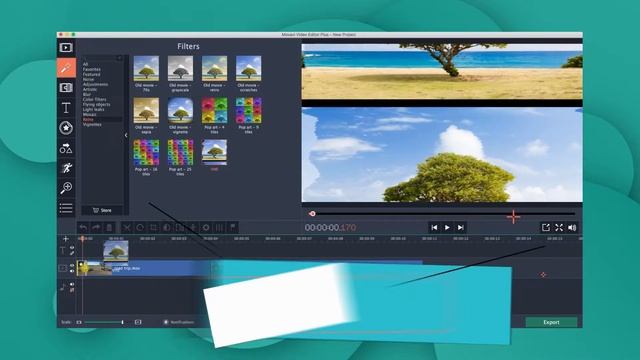Click the zoom-out scale icon
Image resolution: width=640 pixels, height=360 pixels.
[79, 322]
